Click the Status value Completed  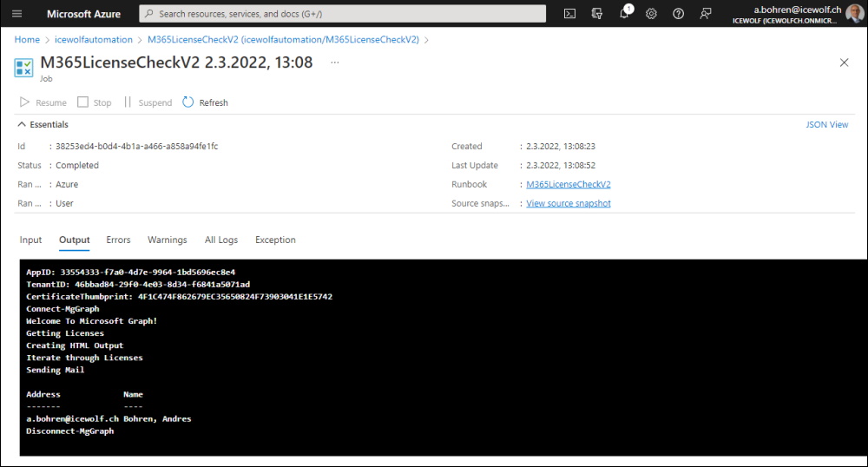point(77,165)
